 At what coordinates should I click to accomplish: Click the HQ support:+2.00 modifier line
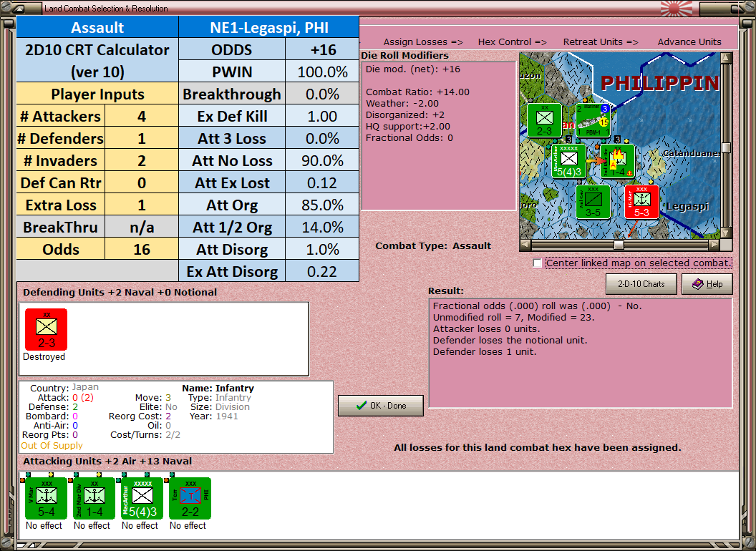pyautogui.click(x=408, y=127)
